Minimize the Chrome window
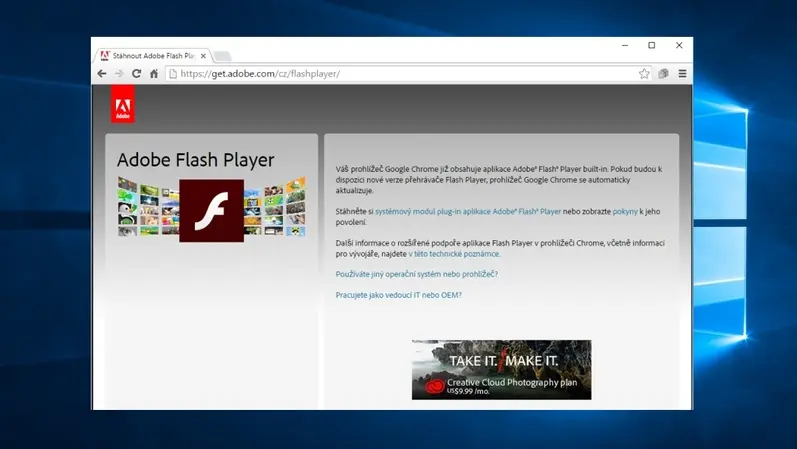The image size is (797, 449). [625, 45]
